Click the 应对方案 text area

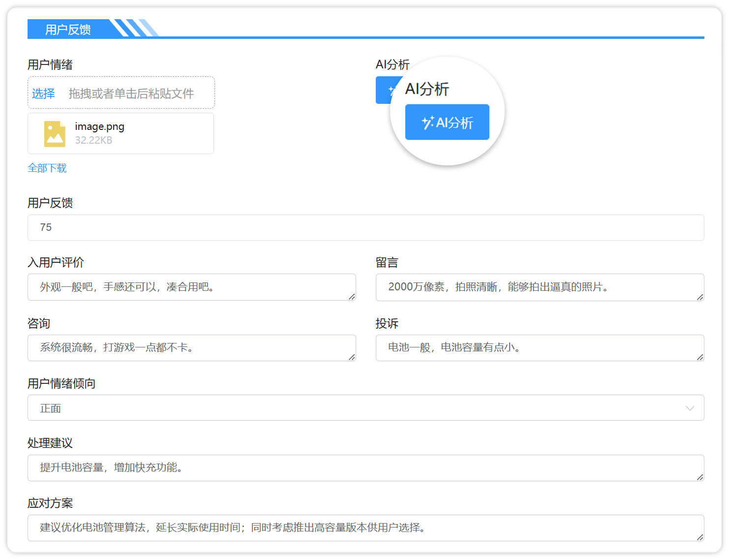click(x=365, y=528)
